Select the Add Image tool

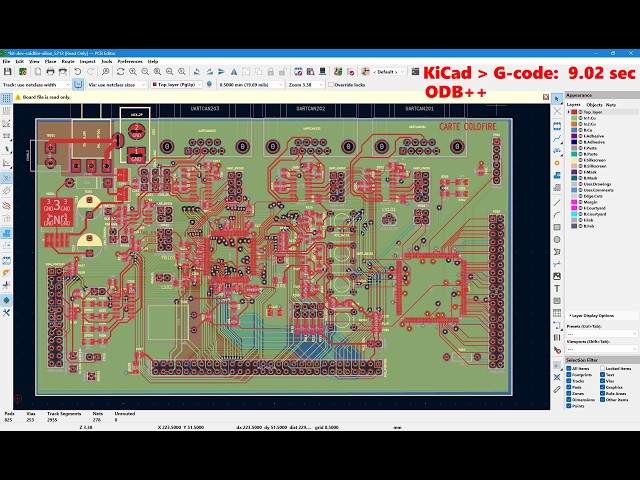click(x=557, y=276)
